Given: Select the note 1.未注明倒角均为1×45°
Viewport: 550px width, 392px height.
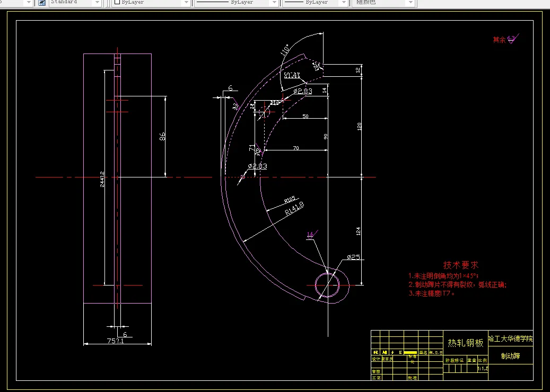Looking at the screenshot, I should (x=443, y=275).
